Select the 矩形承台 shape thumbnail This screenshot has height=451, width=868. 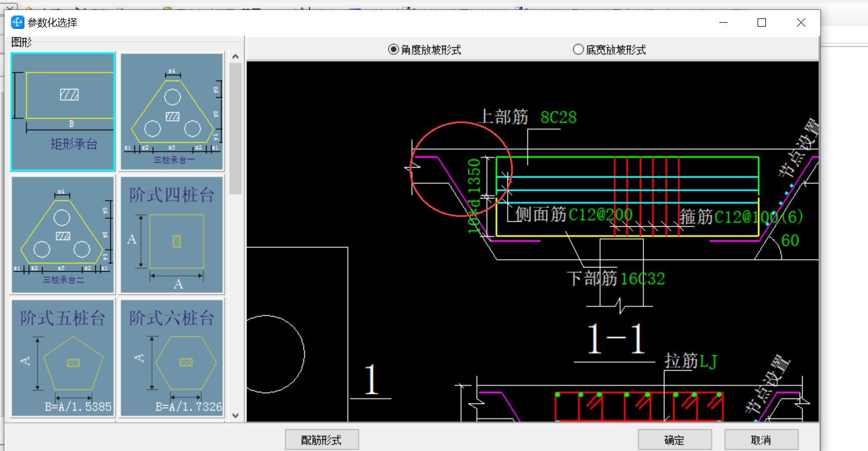pos(63,112)
